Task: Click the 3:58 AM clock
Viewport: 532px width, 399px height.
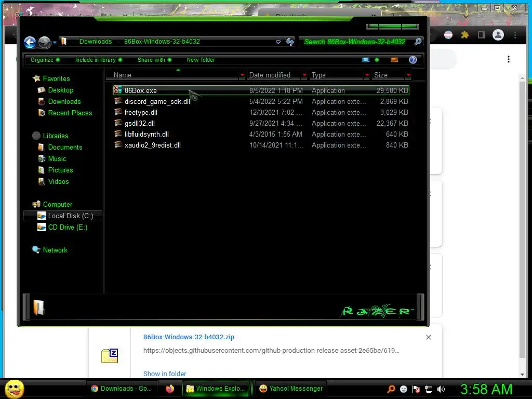Action: click(486, 389)
